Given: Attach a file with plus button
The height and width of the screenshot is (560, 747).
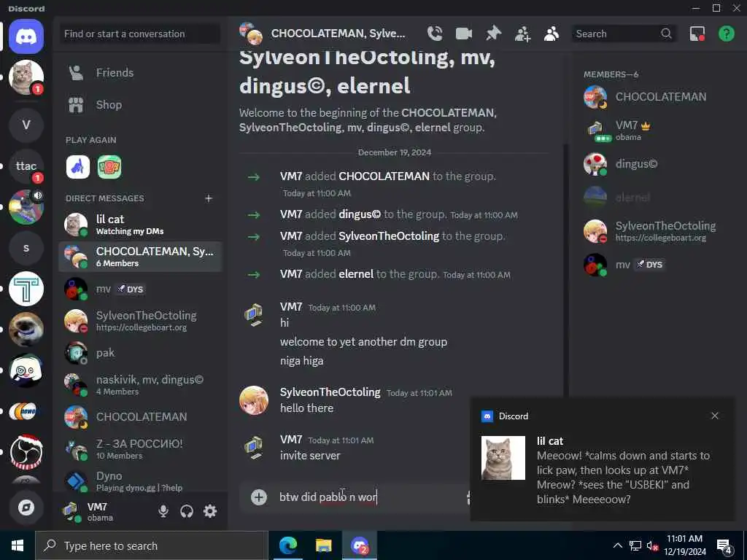Looking at the screenshot, I should click(x=259, y=497).
